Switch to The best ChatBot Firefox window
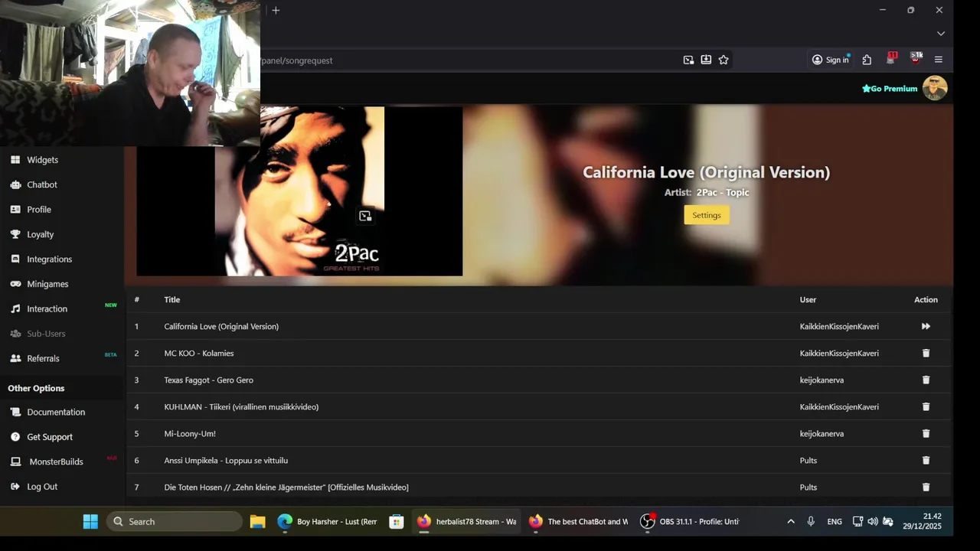Screen dimensions: 980x551 coord(579,522)
